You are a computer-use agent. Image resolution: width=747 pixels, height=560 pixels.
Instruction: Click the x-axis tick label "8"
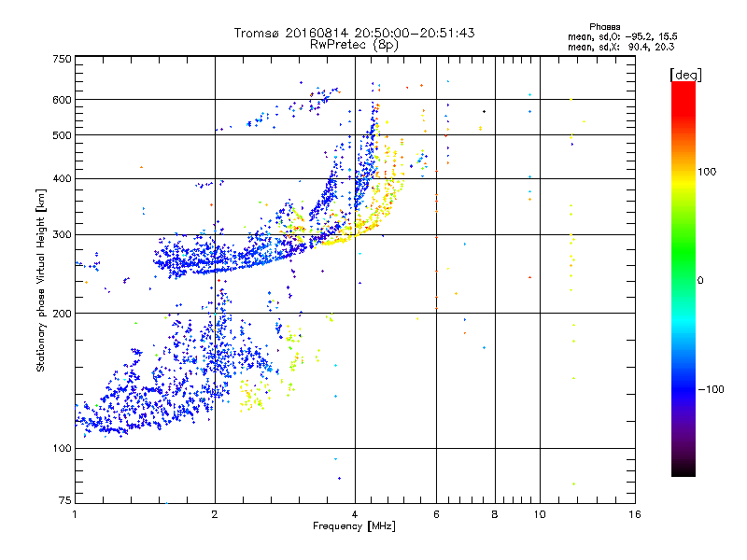coord(495,514)
